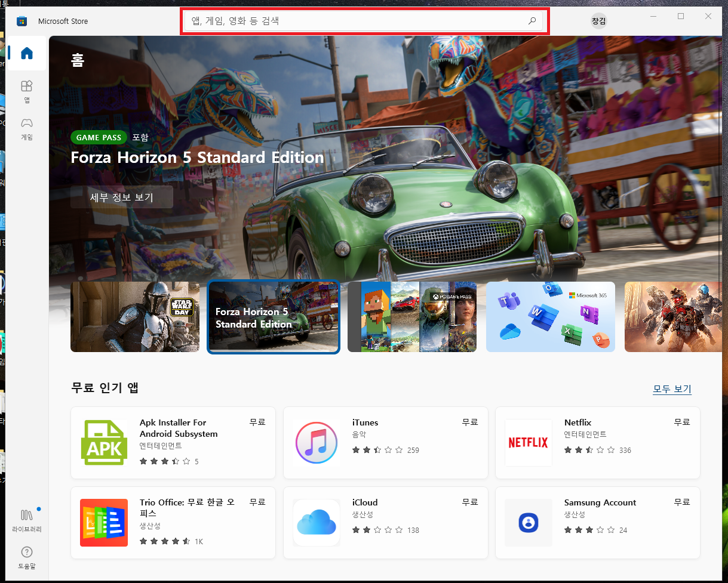Click the Netflix star rating 336
728x583 pixels.
(598, 450)
